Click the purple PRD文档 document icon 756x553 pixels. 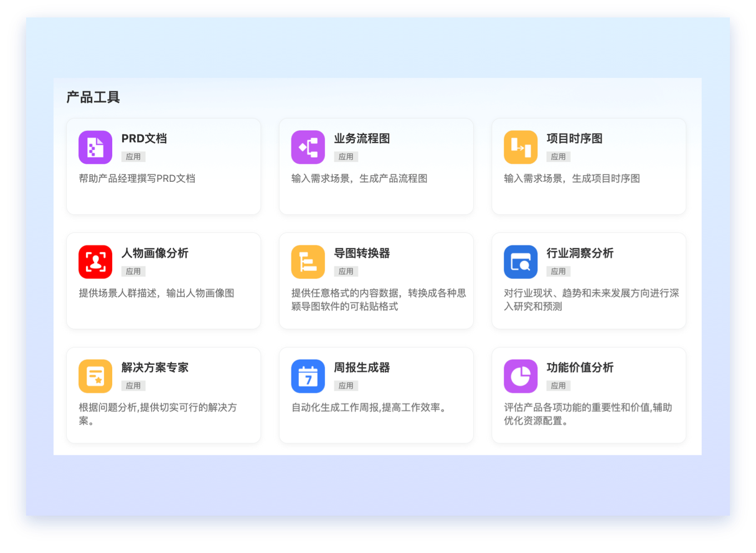pyautogui.click(x=95, y=148)
